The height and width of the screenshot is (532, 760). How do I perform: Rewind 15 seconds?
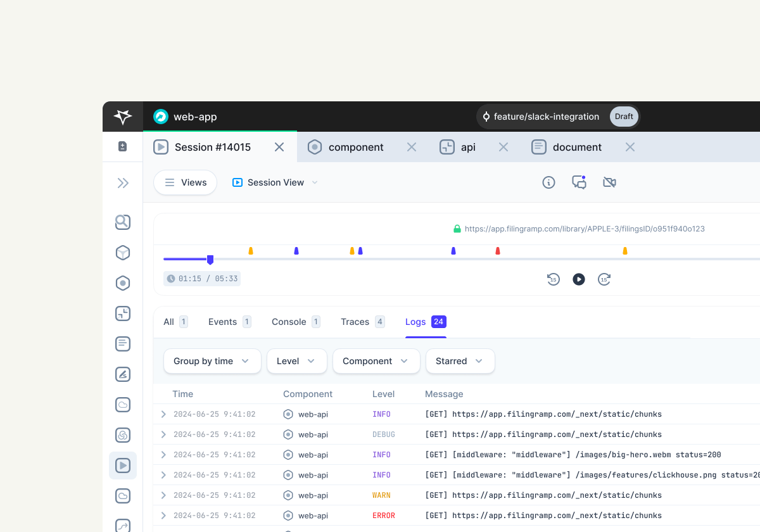point(554,279)
